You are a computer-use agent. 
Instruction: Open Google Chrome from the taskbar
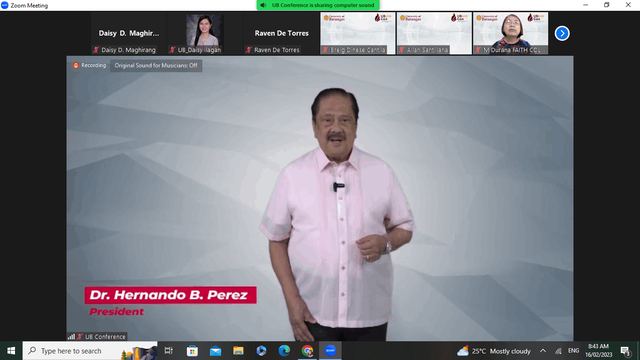tap(307, 351)
